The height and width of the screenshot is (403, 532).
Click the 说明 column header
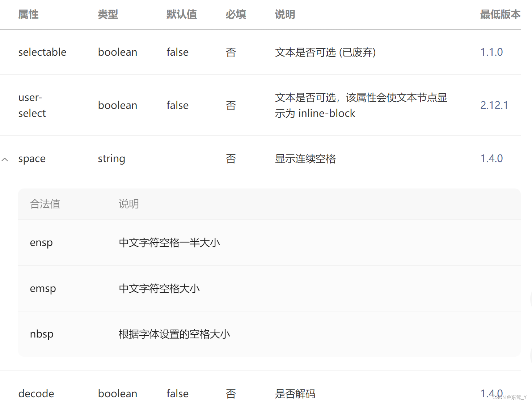[284, 14]
